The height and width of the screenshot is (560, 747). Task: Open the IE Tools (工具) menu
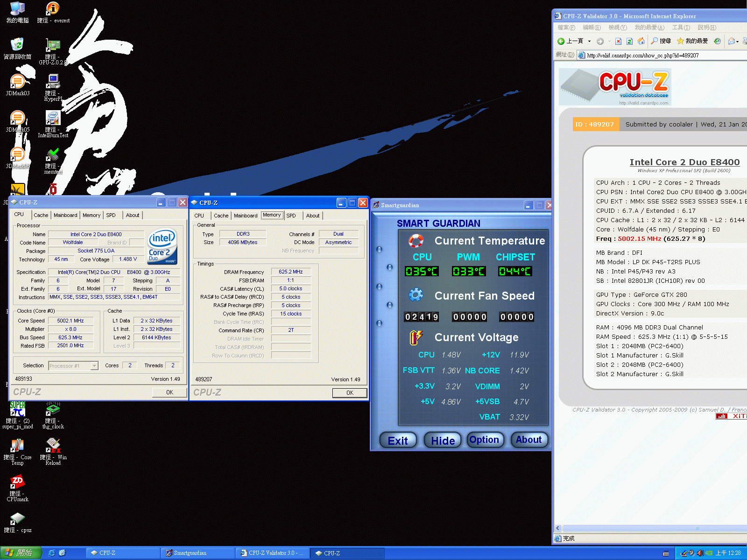coord(681,28)
